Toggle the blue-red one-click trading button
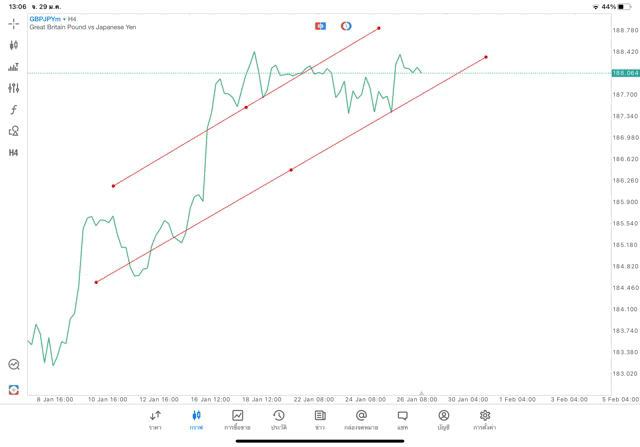Image resolution: width=640 pixels, height=447 pixels. (320, 26)
